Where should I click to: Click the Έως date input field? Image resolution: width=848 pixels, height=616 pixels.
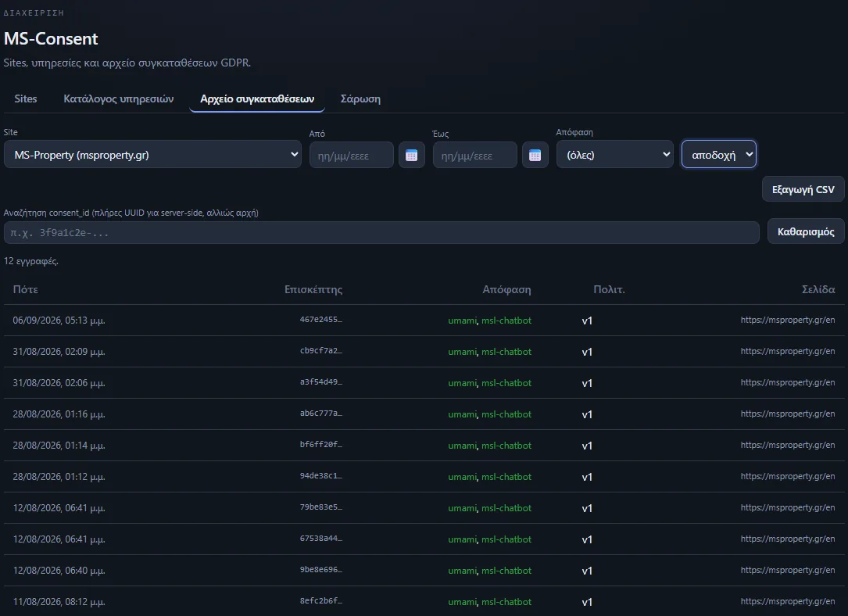tap(475, 156)
